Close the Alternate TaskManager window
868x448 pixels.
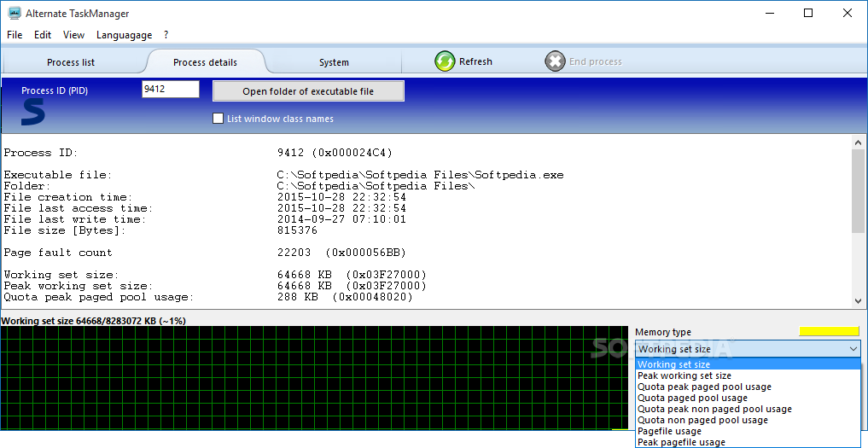(x=847, y=14)
